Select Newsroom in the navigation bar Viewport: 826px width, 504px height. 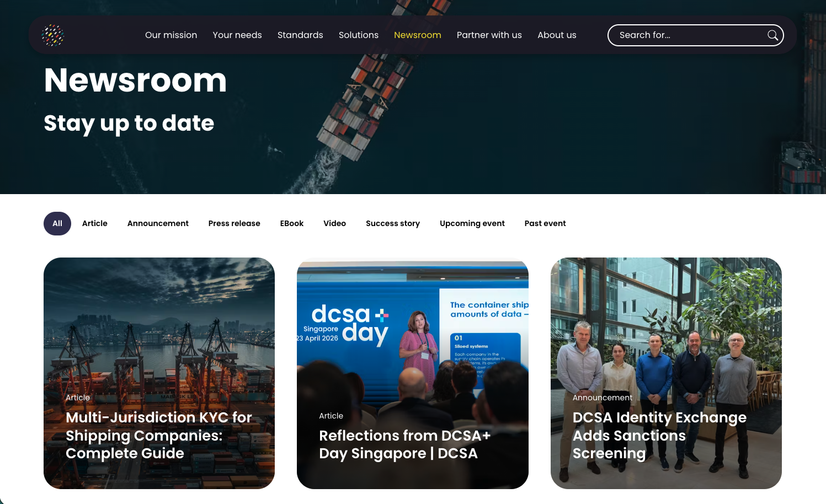coord(418,35)
